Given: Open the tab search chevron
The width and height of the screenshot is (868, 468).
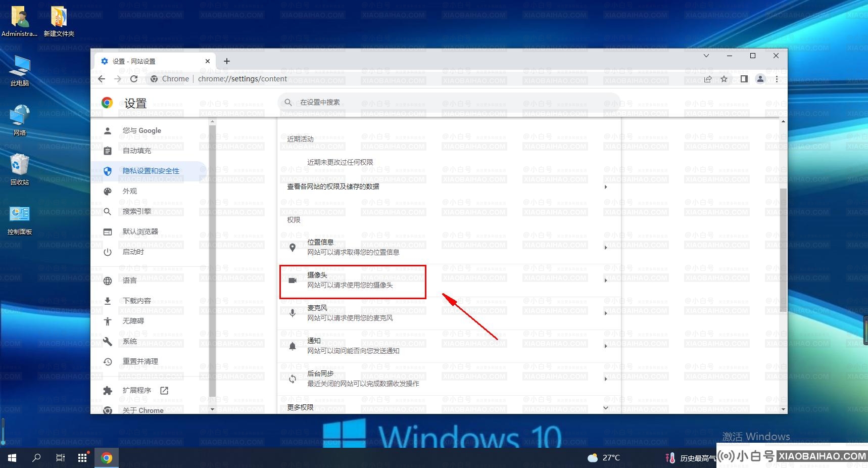Looking at the screenshot, I should [x=706, y=56].
